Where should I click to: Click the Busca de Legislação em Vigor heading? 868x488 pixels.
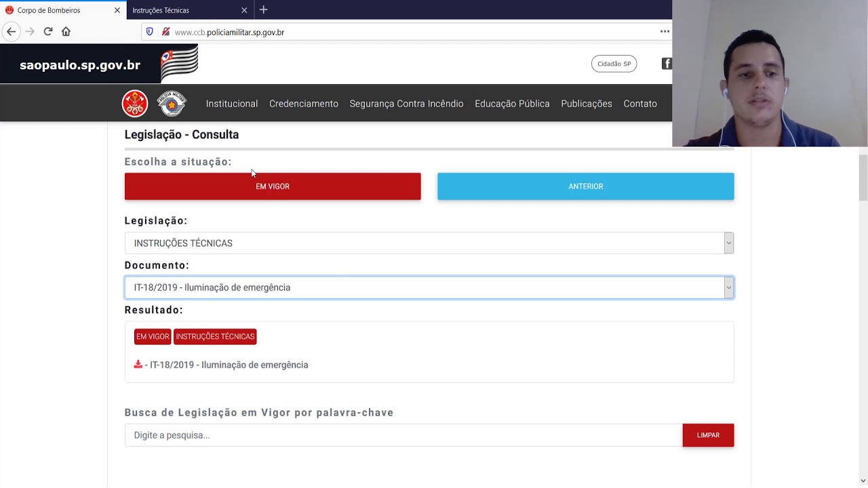[x=259, y=412]
